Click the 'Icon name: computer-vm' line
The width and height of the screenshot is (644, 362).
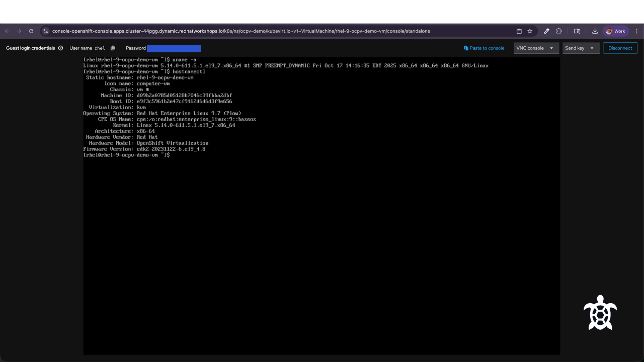(137, 83)
